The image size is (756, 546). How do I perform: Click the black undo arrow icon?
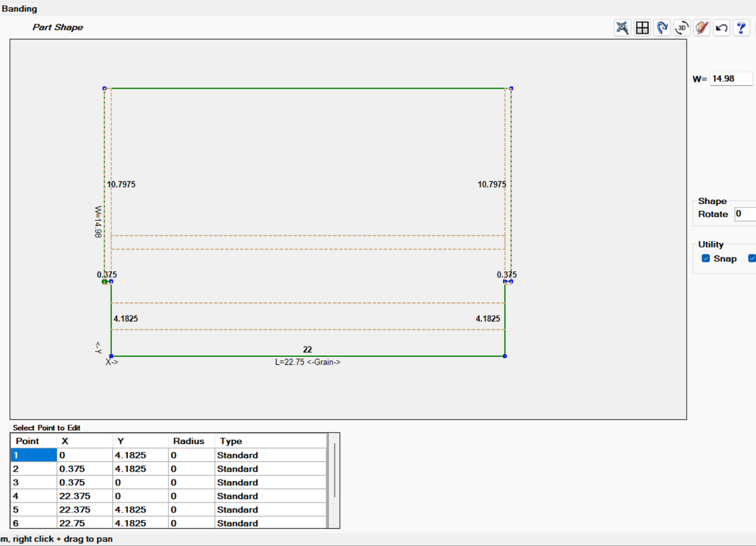pyautogui.click(x=722, y=28)
